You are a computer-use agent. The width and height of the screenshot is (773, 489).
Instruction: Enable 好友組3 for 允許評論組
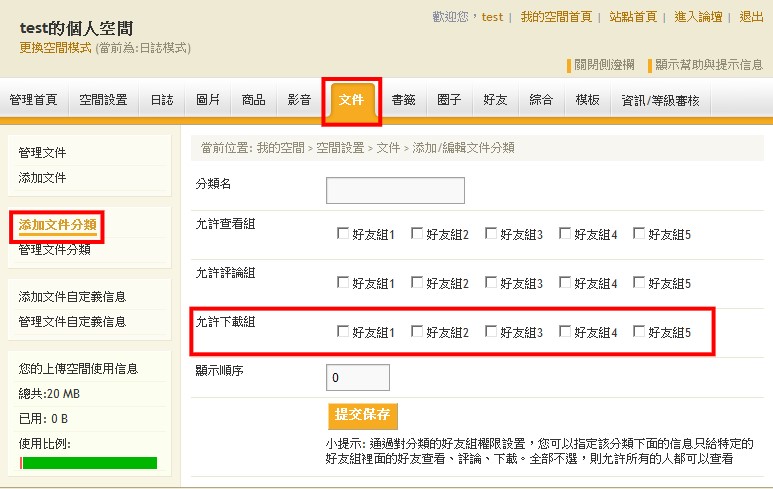coord(492,283)
